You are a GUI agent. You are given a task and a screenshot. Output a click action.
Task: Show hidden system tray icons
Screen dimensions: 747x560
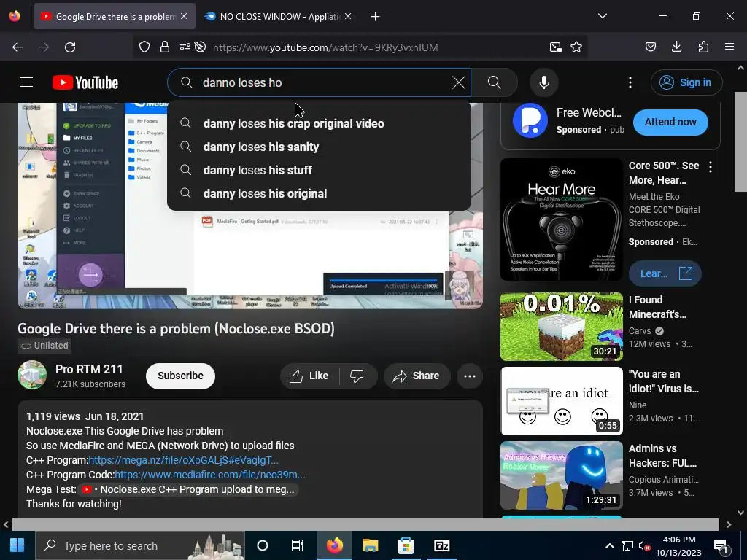tap(609, 545)
